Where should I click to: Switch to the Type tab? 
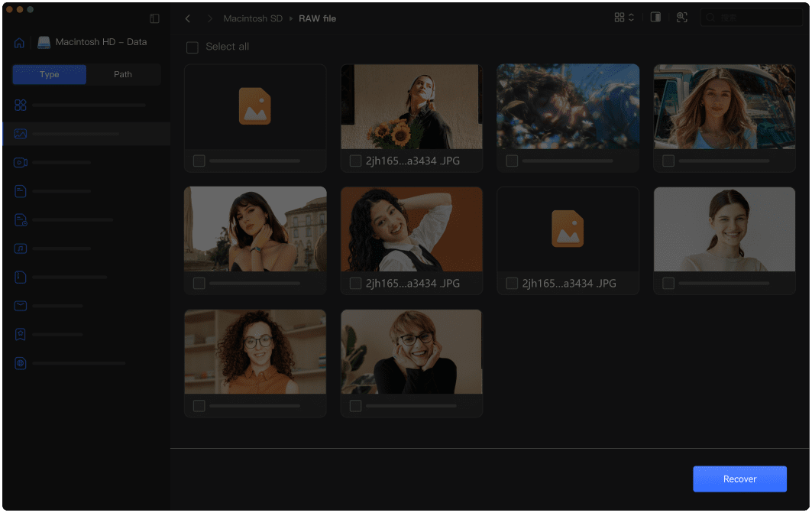tap(50, 74)
